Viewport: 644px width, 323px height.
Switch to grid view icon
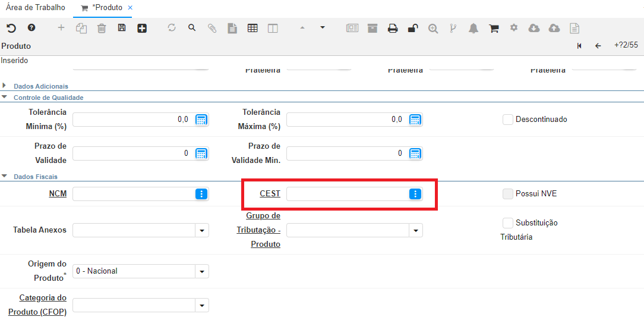point(252,28)
